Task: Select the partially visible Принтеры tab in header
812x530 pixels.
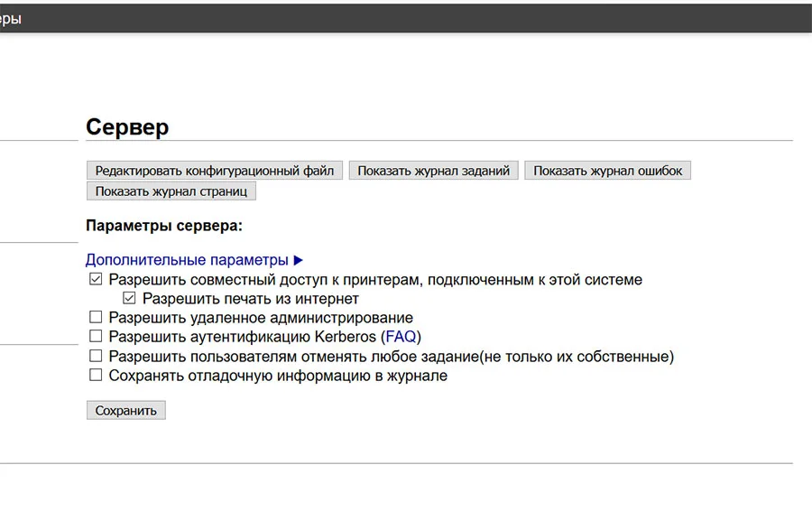Action: (10, 19)
